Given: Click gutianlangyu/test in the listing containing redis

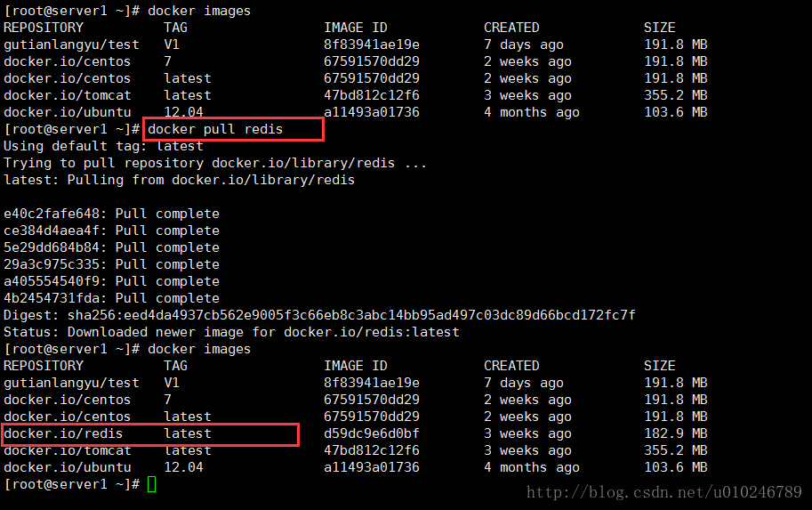Looking at the screenshot, I should [x=71, y=383].
